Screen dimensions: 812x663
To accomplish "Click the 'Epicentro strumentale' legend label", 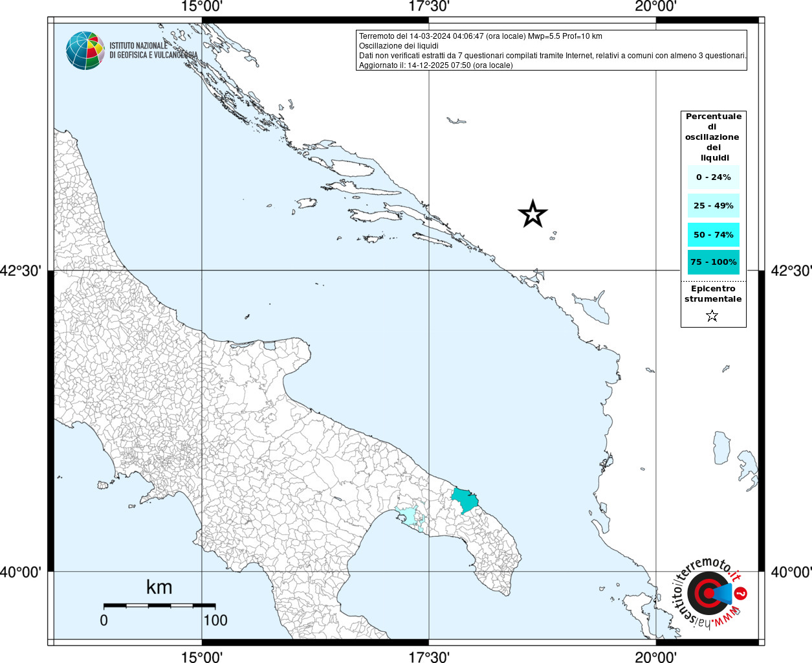I will (713, 294).
